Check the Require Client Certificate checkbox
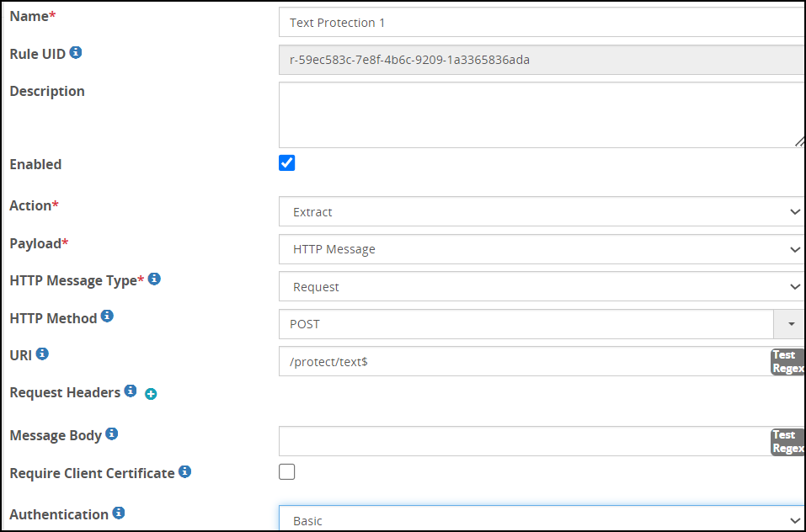The width and height of the screenshot is (806, 532). 287,471
